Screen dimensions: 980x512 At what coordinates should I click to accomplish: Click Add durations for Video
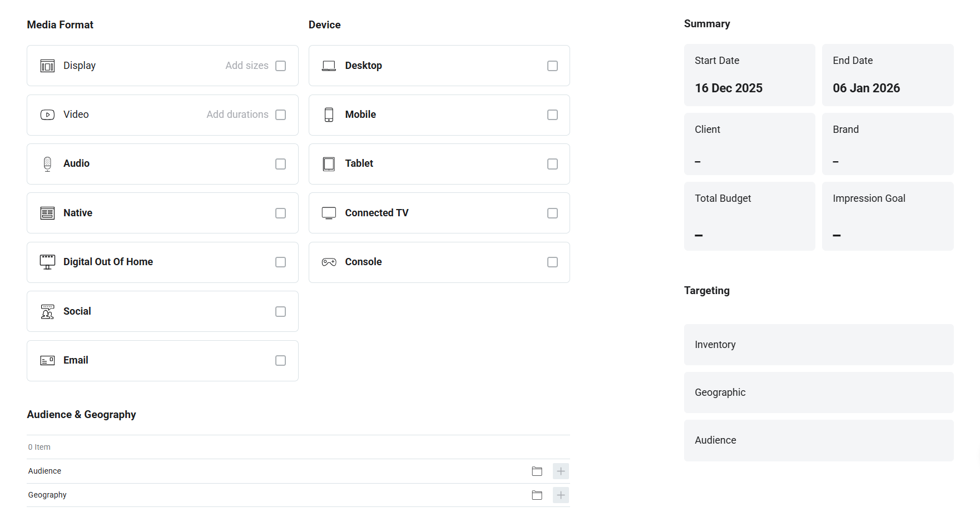(237, 115)
